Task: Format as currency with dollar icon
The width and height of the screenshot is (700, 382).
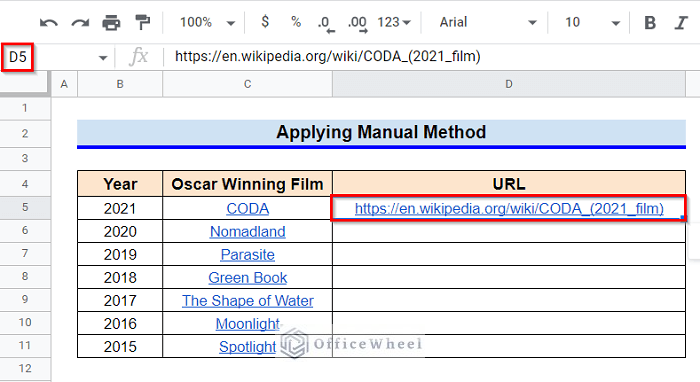Action: click(265, 21)
